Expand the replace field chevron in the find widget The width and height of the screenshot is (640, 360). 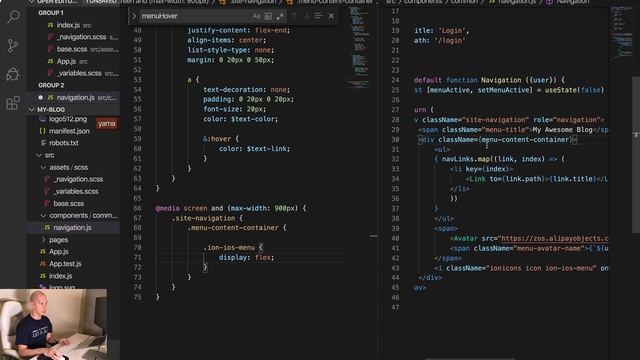[133, 16]
